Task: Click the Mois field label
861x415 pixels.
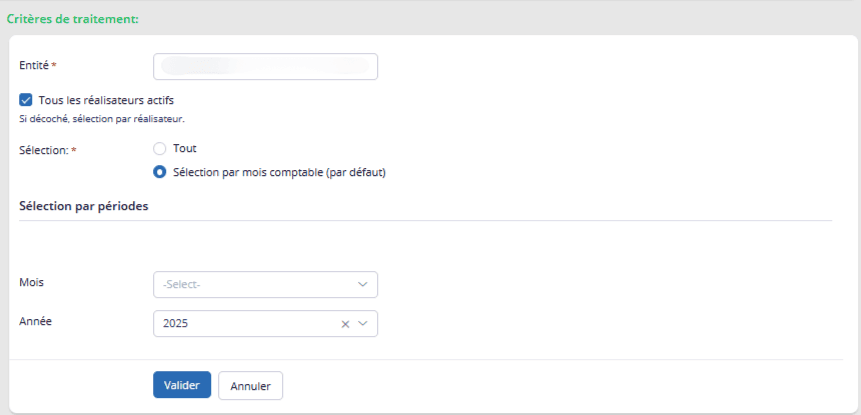Action: tap(31, 282)
